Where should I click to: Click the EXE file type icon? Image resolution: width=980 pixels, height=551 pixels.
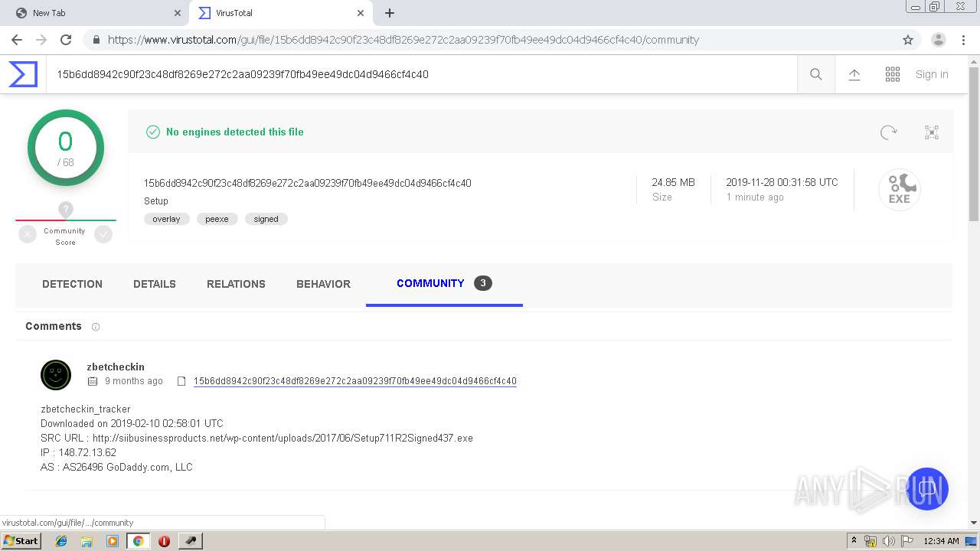[900, 190]
